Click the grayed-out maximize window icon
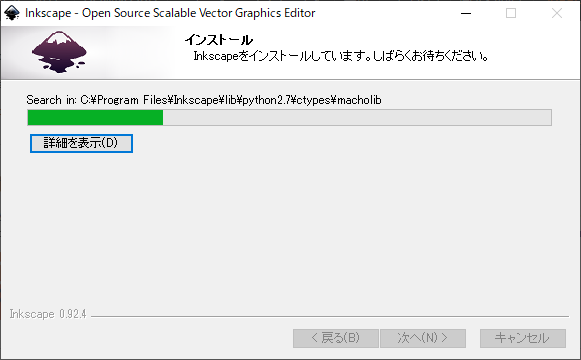This screenshot has width=581, height=360. click(511, 13)
